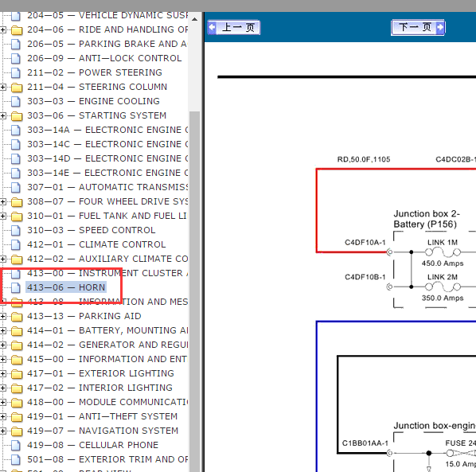Click the 419-07 Navigation System folder icon

click(x=17, y=431)
